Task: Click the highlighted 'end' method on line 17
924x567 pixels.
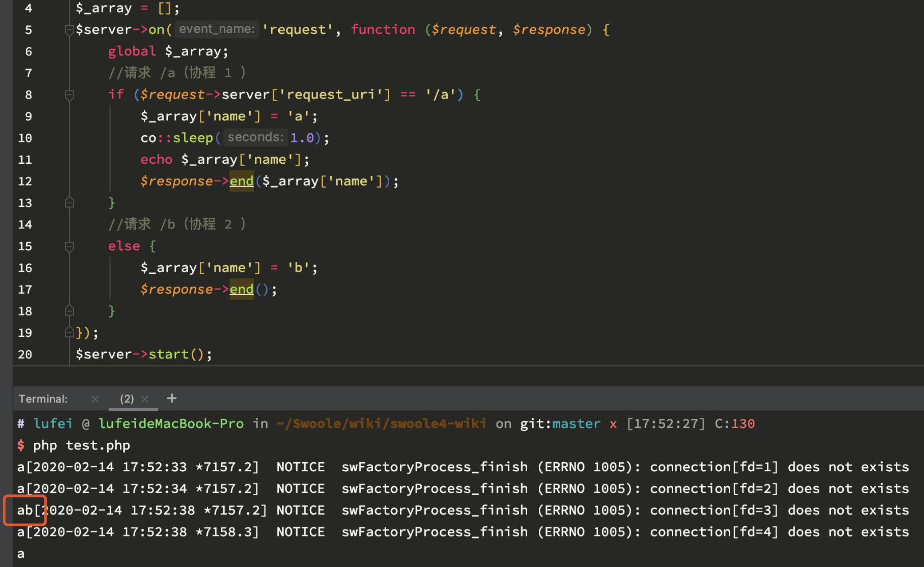Action: (241, 289)
